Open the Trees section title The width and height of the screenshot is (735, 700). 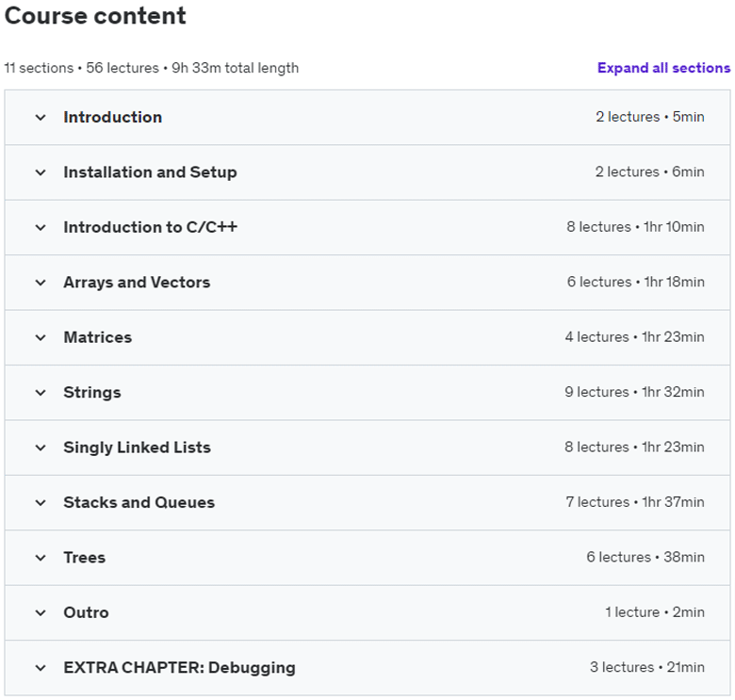pos(85,558)
